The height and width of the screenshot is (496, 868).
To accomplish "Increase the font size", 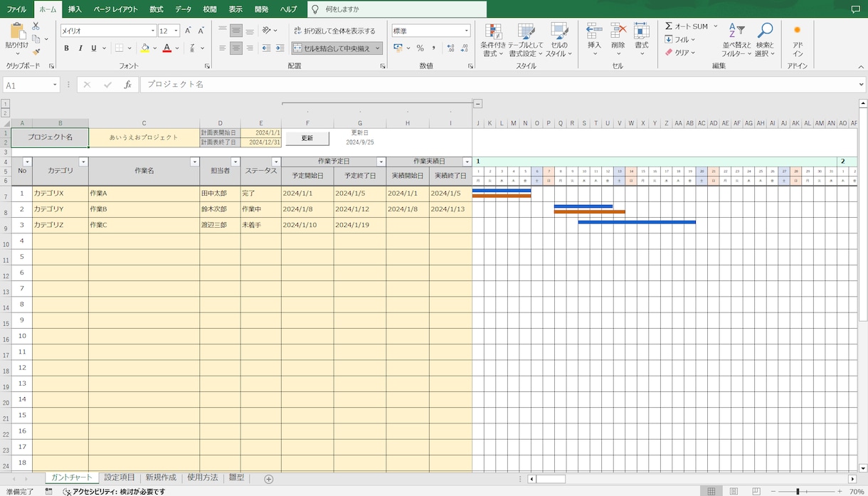I will click(188, 31).
